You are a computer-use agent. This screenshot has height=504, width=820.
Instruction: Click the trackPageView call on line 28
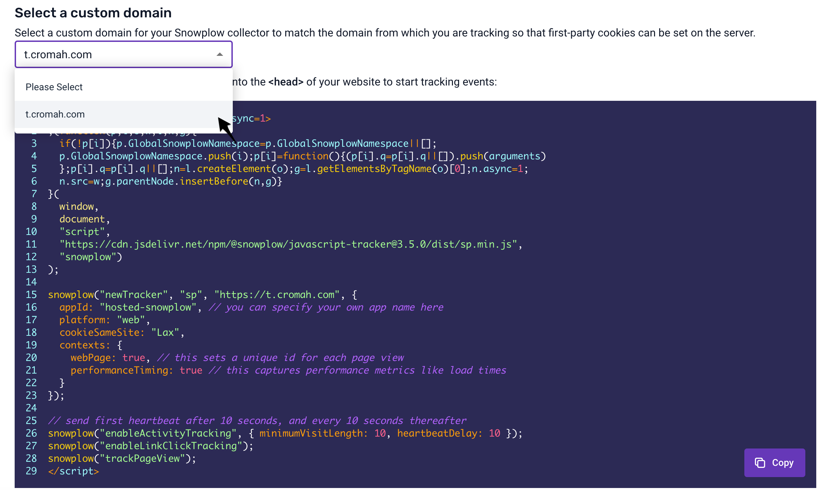click(x=122, y=458)
